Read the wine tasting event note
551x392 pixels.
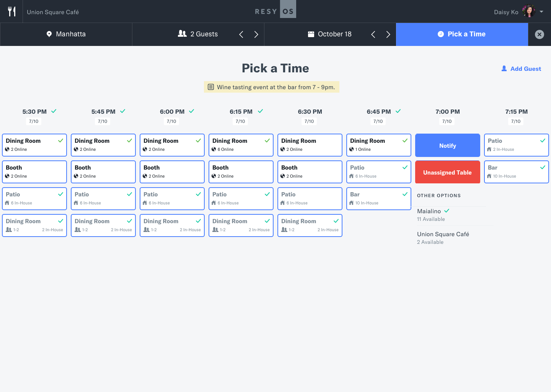[272, 87]
